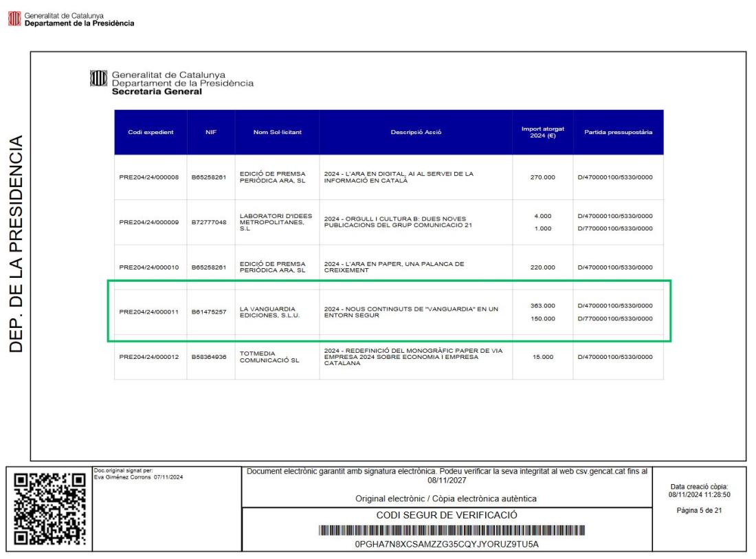756x559 pixels.
Task: Click 'Doc.original signat per:' label
Action: [x=124, y=470]
